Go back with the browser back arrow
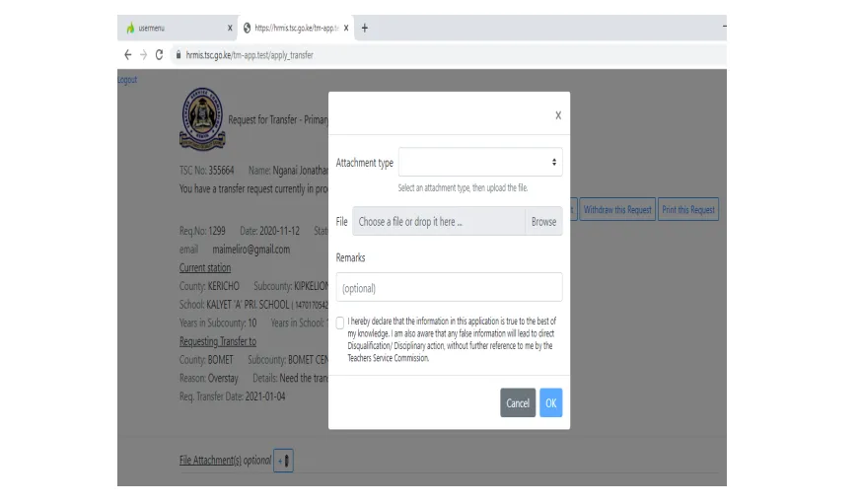This screenshot has height=504, width=860. tap(128, 55)
